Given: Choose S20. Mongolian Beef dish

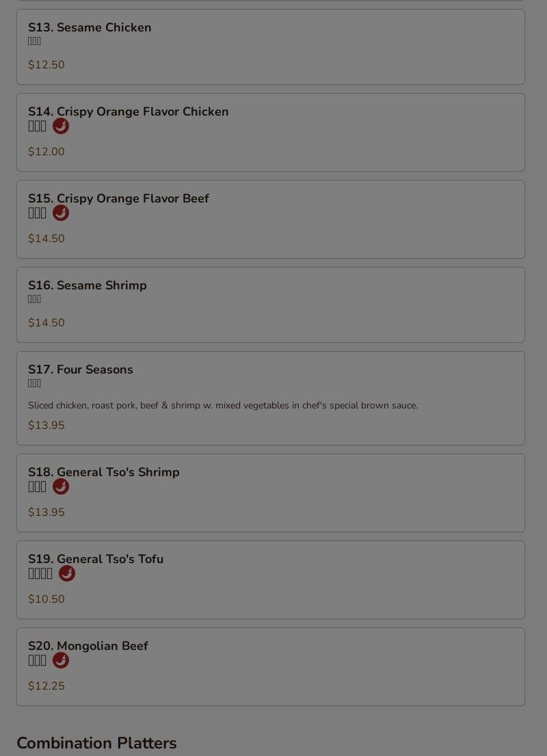Looking at the screenshot, I should pyautogui.click(x=270, y=667).
